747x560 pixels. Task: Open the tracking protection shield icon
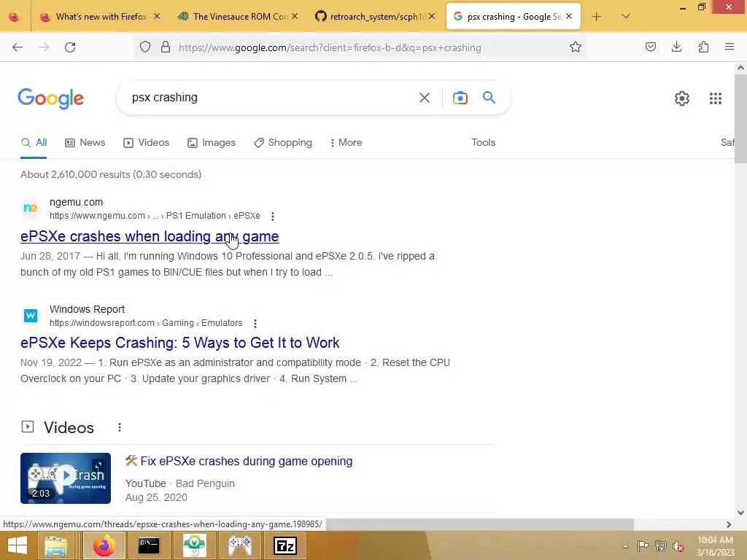[145, 47]
